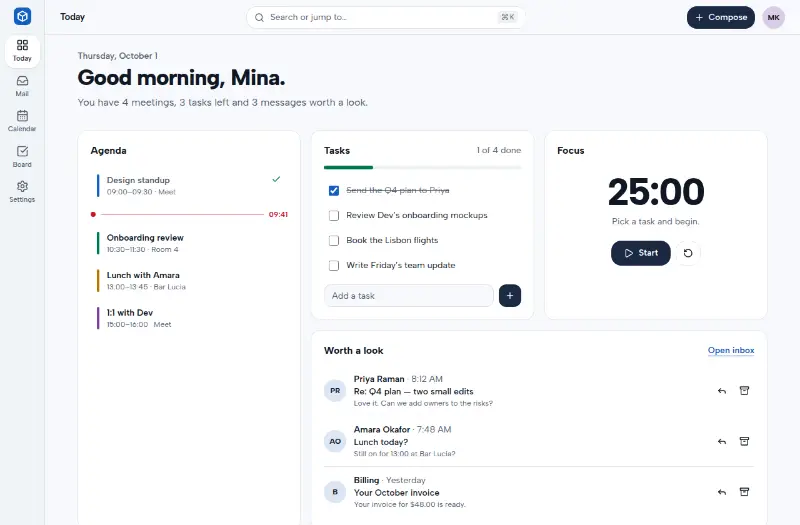
Task: Archive the Lunch today? message
Action: coord(744,441)
